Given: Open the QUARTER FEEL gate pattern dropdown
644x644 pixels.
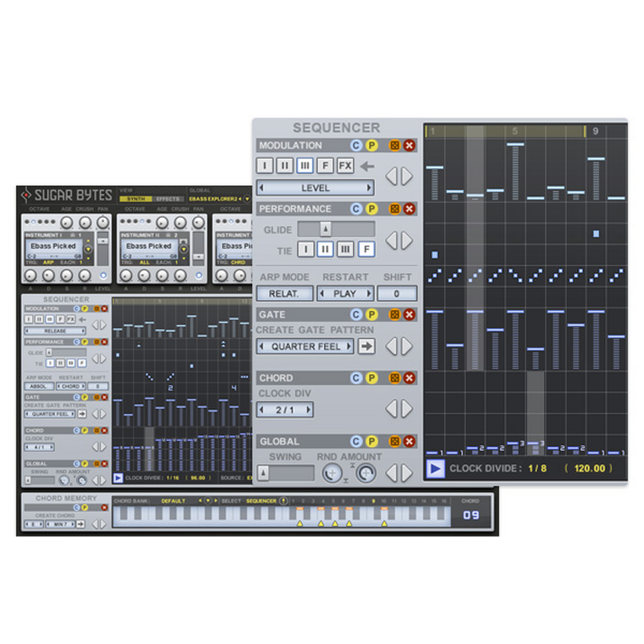Looking at the screenshot, I should (305, 346).
